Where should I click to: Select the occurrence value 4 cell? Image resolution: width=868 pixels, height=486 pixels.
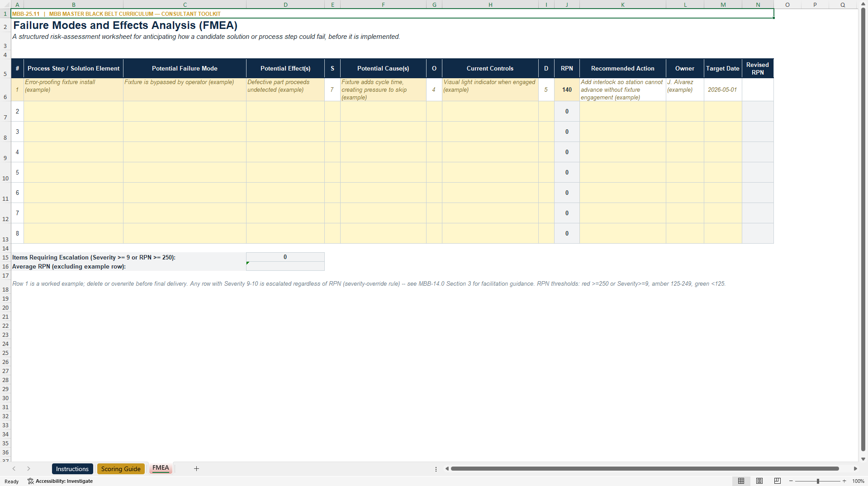coord(434,90)
